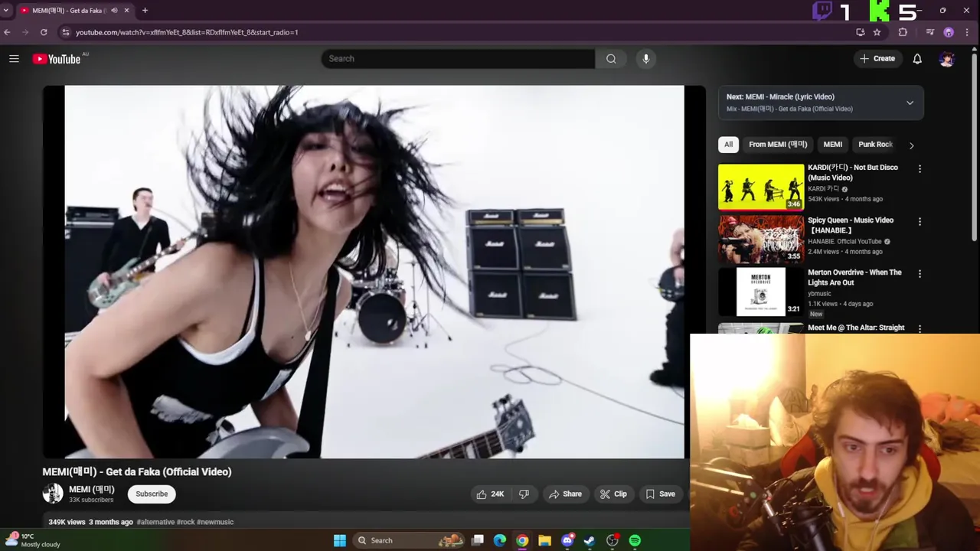Open OBS Studio from the taskbar
The image size is (980, 551).
[612, 540]
